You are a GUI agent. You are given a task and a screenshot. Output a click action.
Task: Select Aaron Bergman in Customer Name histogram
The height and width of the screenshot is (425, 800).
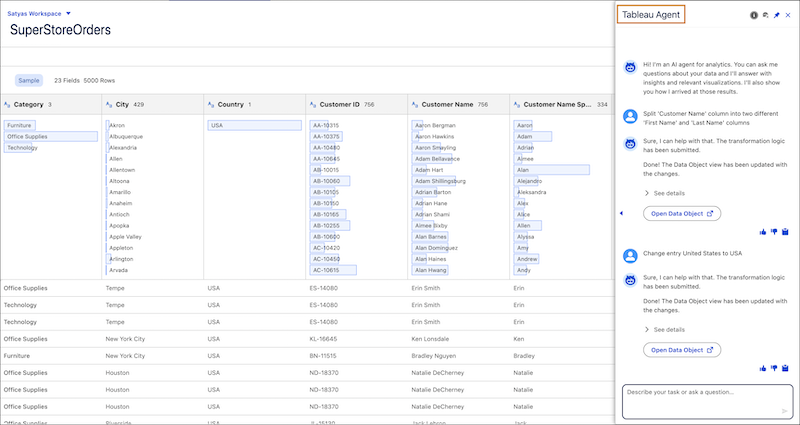pos(434,126)
